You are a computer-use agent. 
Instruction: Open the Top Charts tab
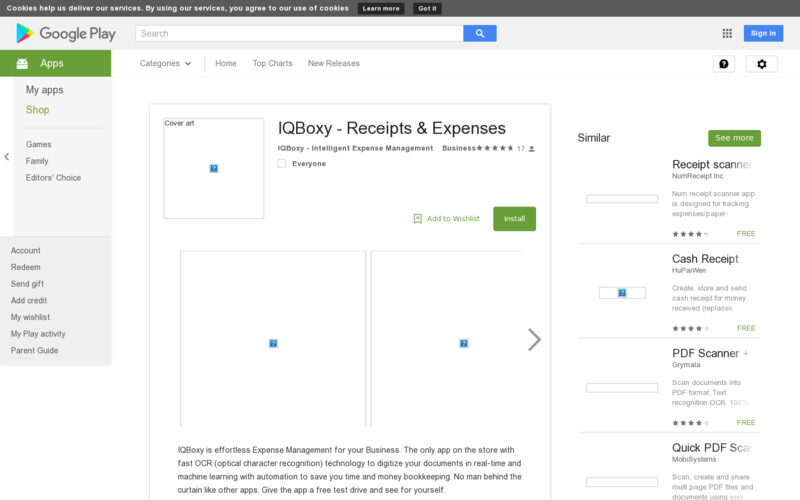tap(272, 63)
